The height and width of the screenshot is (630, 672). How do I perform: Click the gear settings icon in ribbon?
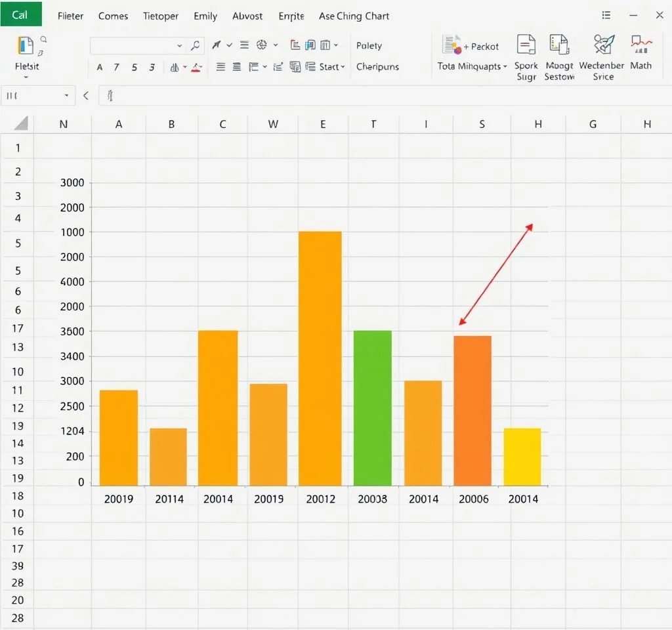(x=262, y=45)
